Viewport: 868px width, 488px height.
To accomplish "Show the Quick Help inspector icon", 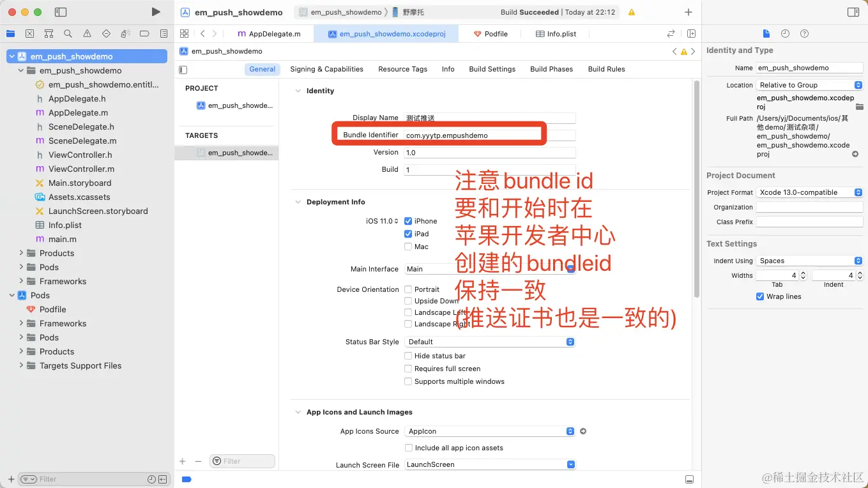I will (x=804, y=33).
